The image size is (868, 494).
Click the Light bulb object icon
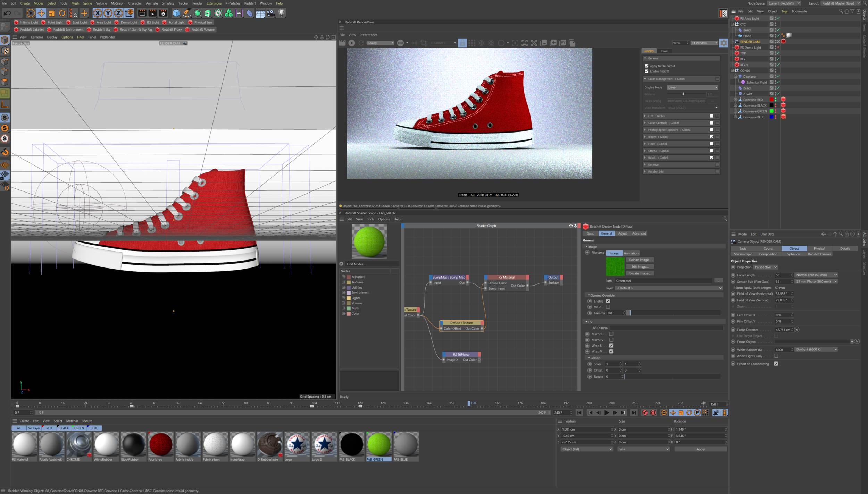click(282, 13)
